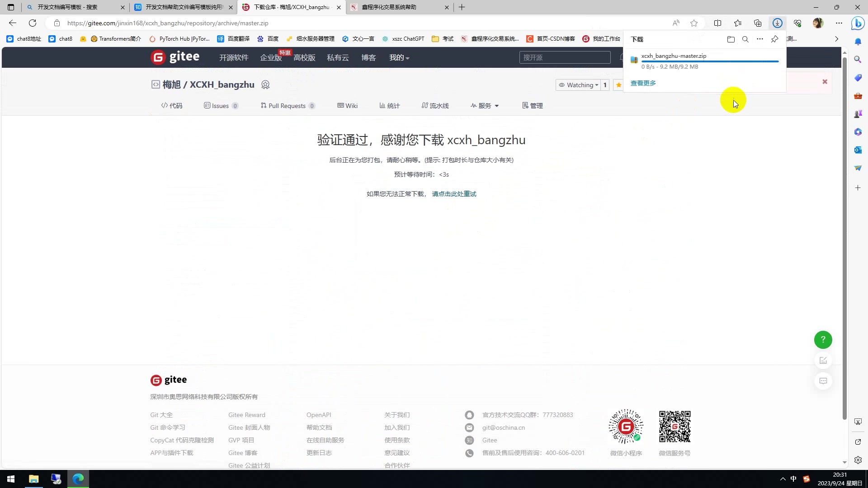This screenshot has width=868, height=488.
Task: Open Wiki tab
Action: pyautogui.click(x=347, y=106)
